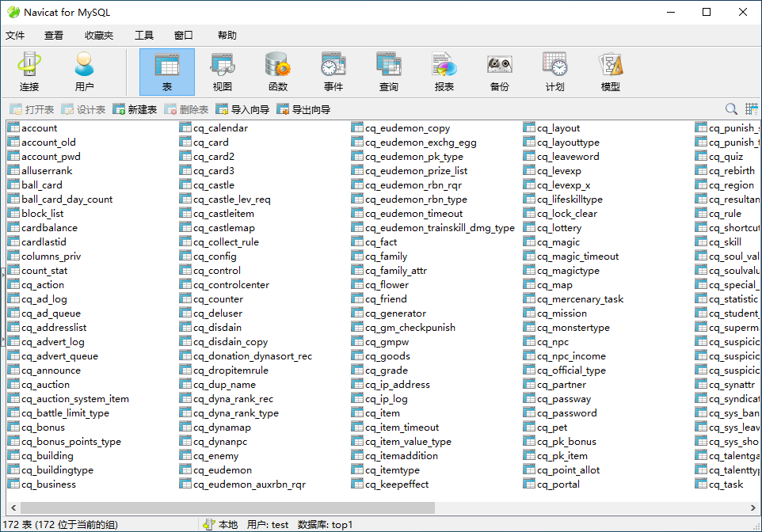762x532 pixels.
Task: Open the 视图 (View) objects icon
Action: point(222,72)
